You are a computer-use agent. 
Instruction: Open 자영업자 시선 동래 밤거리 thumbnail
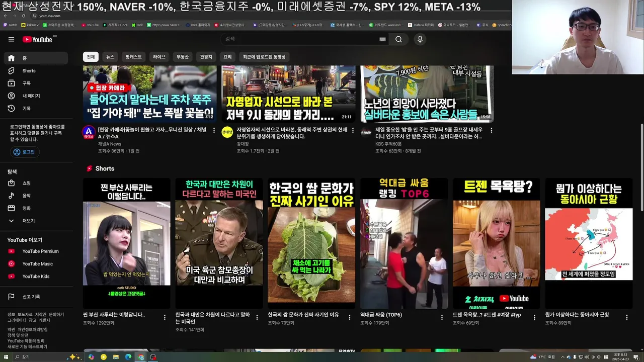pos(289,94)
